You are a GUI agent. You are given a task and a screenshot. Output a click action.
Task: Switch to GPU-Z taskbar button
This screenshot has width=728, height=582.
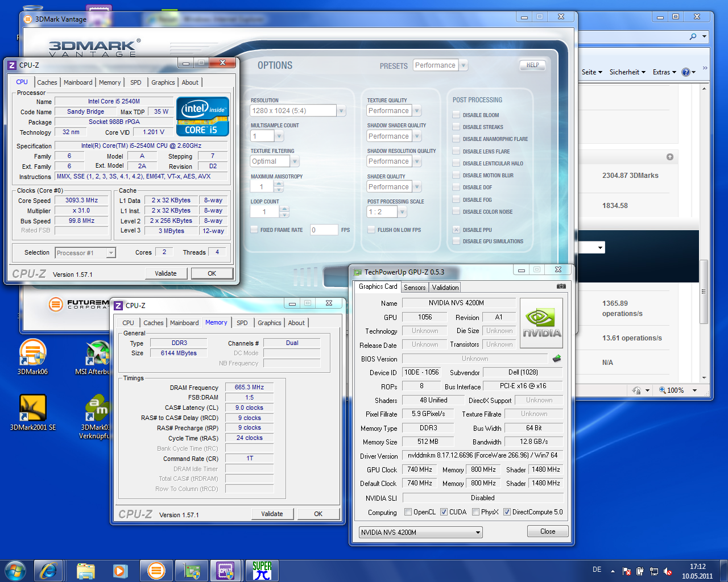point(191,571)
